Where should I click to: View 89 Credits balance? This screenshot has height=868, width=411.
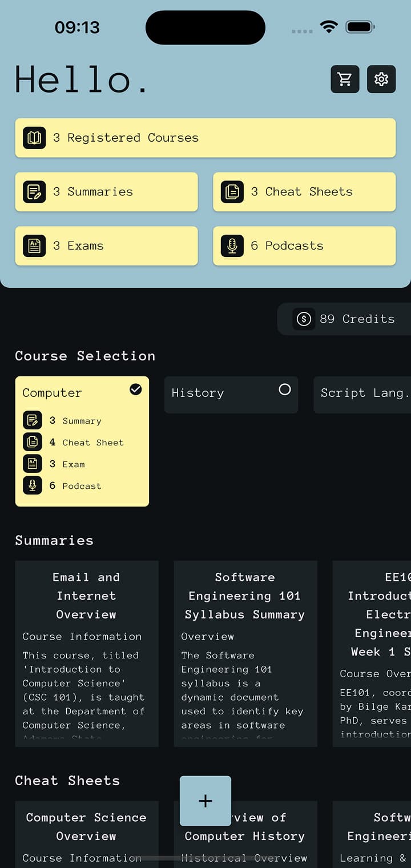[344, 319]
